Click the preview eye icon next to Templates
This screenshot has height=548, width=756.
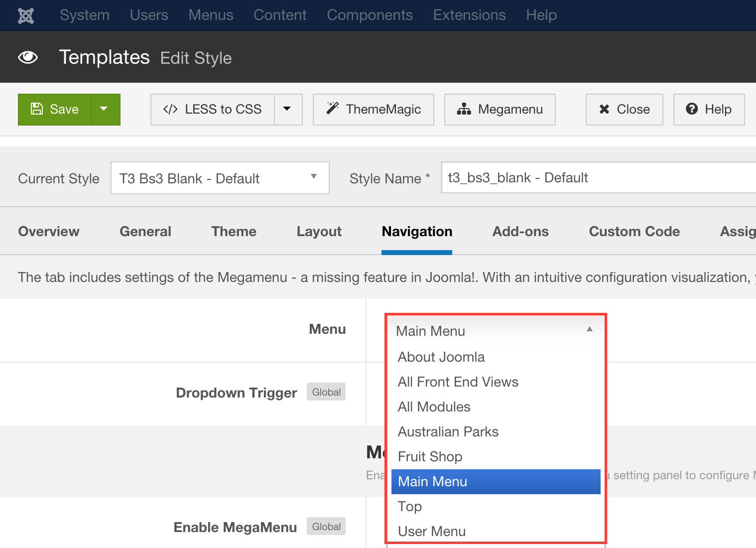click(x=28, y=57)
